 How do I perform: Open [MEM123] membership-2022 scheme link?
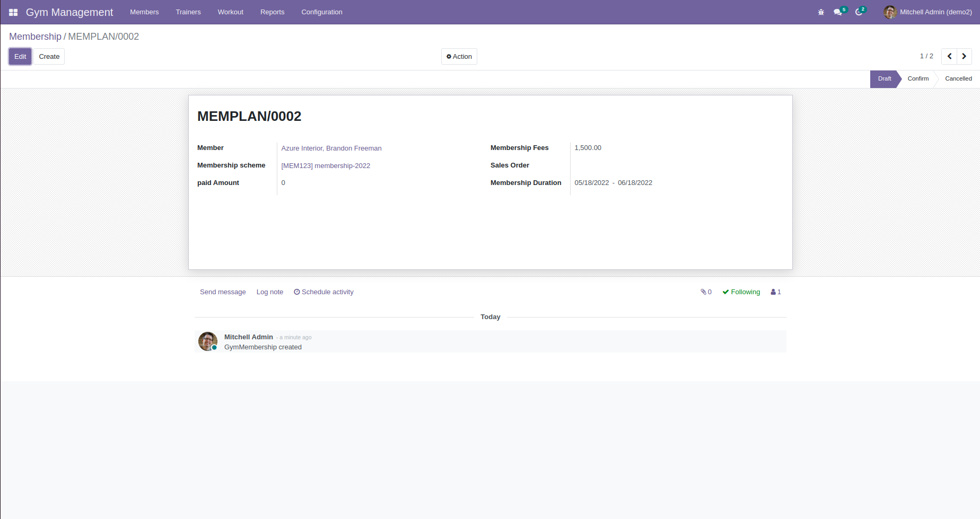(326, 166)
